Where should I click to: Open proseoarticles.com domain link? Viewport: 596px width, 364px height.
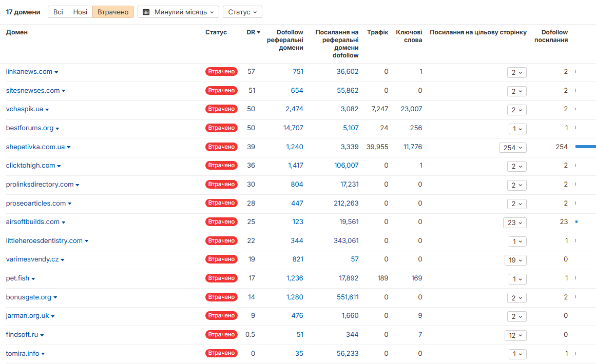point(36,204)
